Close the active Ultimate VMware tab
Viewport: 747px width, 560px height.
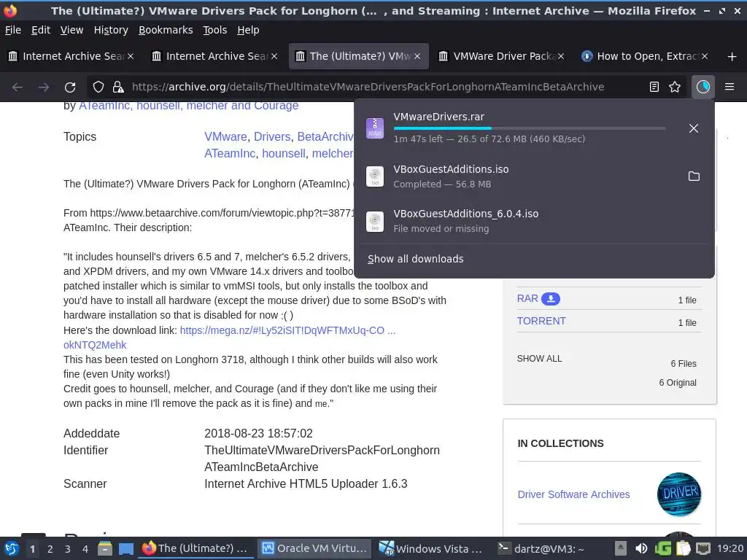click(x=417, y=56)
